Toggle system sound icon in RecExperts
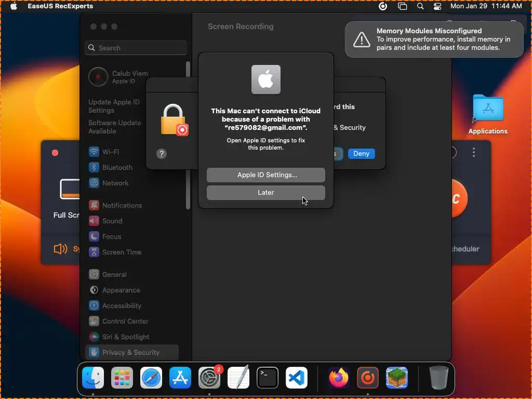 click(x=60, y=249)
